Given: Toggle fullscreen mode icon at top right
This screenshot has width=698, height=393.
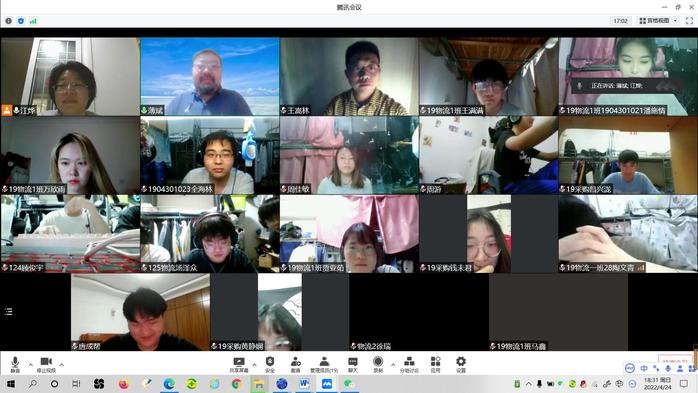Looking at the screenshot, I should pos(690,21).
